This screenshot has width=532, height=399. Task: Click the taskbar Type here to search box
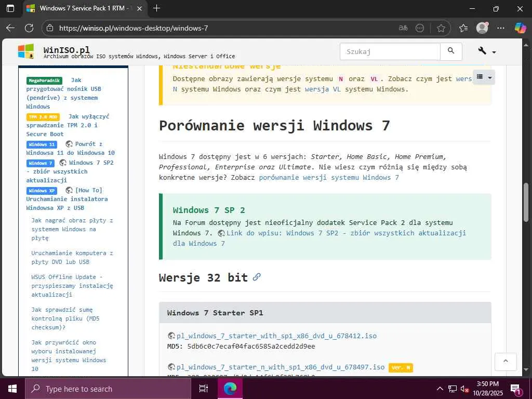(108, 389)
